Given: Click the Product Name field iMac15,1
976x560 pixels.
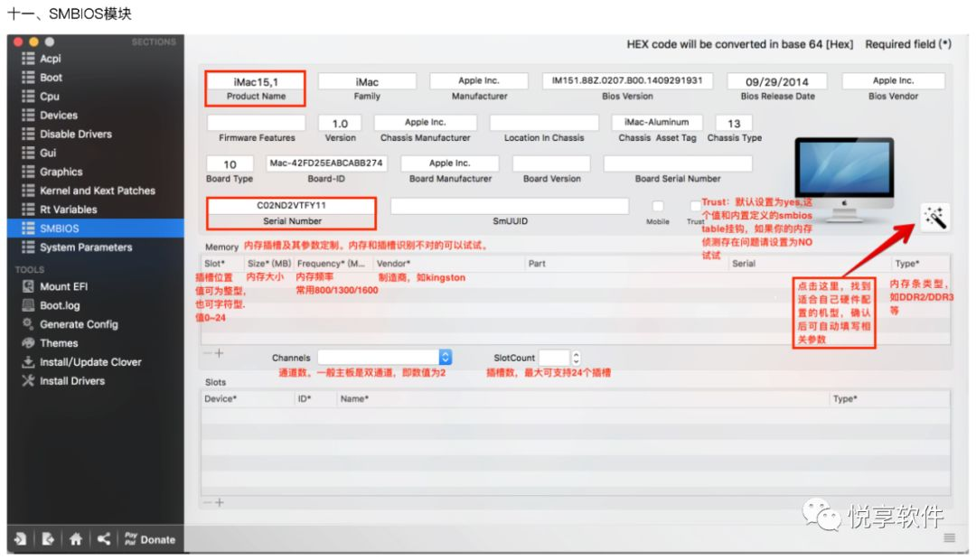Looking at the screenshot, I should pyautogui.click(x=256, y=81).
